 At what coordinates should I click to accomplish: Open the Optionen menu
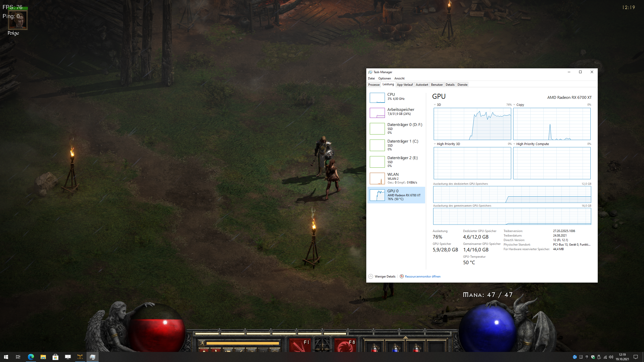point(384,78)
